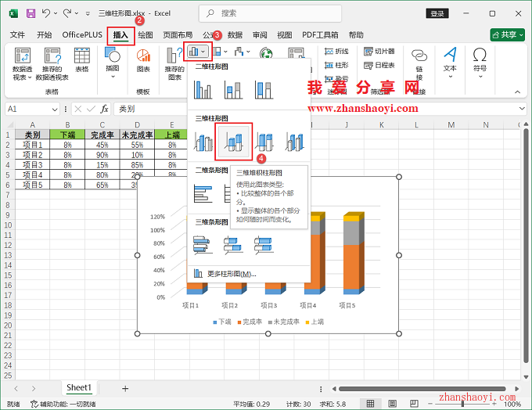Open the 文本 text dropdown
Screen dimensions: 532x410
click(450, 63)
